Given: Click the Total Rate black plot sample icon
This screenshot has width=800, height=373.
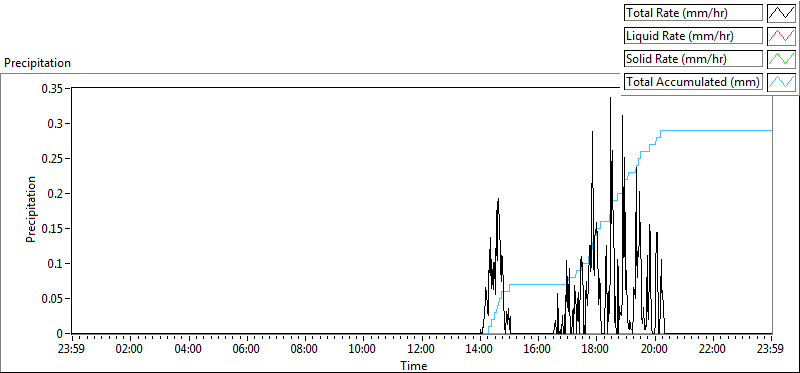Looking at the screenshot, I should 781,12.
